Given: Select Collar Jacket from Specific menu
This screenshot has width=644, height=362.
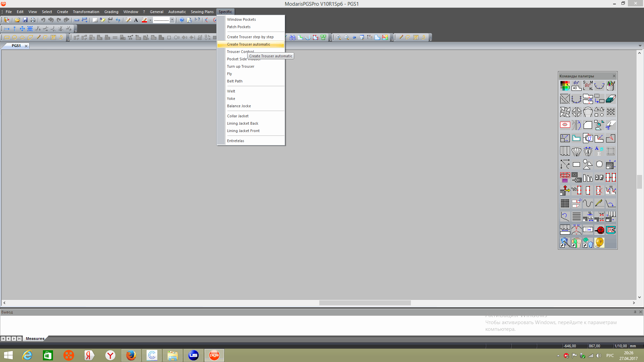Looking at the screenshot, I should point(238,116).
